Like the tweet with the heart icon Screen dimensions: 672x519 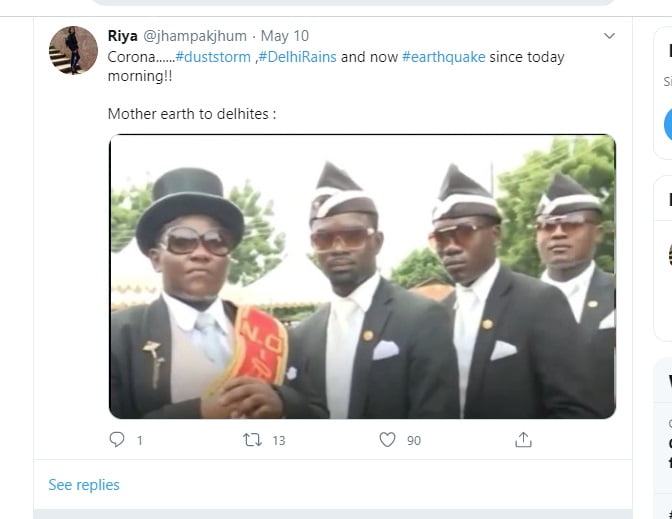[387, 440]
